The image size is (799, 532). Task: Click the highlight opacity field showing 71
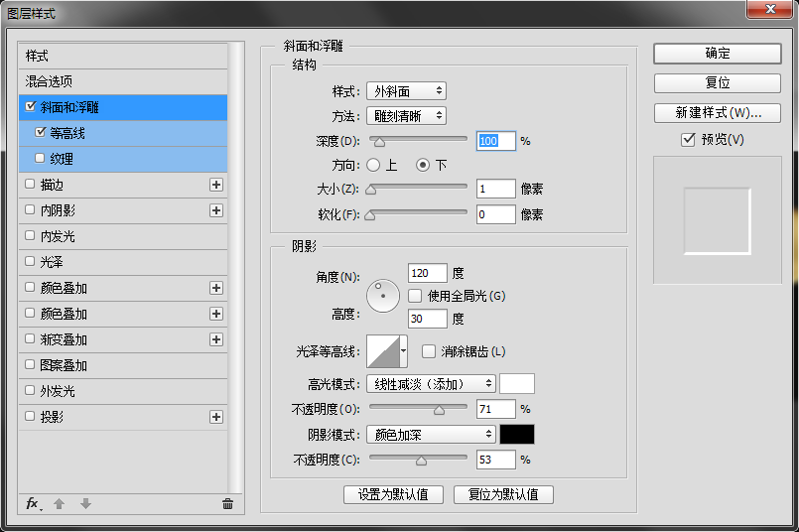pyautogui.click(x=496, y=409)
